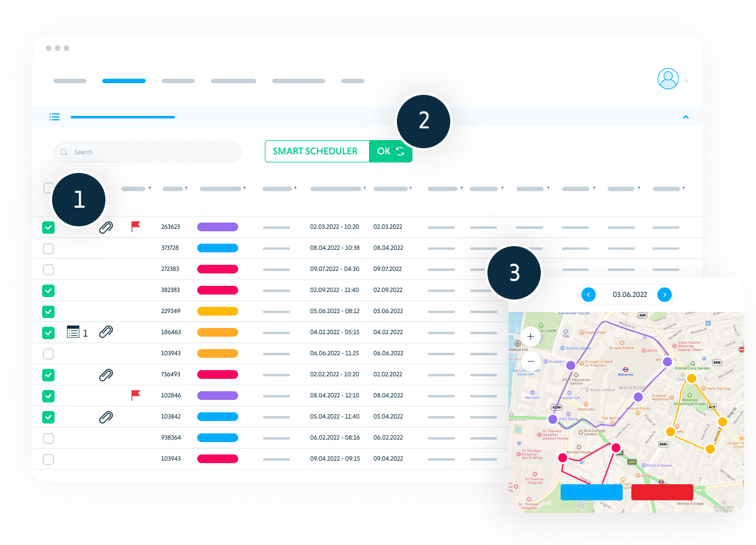
Task: Click the purple status pill in row 102846
Action: [x=218, y=396]
